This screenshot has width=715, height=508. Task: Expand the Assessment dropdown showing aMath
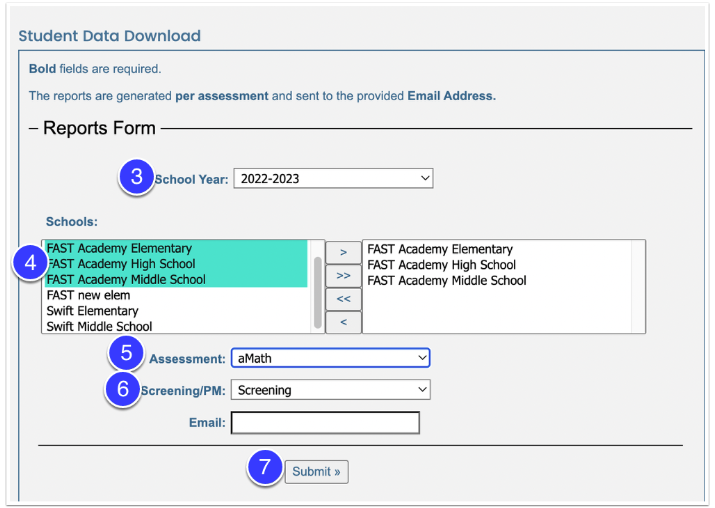click(x=330, y=358)
